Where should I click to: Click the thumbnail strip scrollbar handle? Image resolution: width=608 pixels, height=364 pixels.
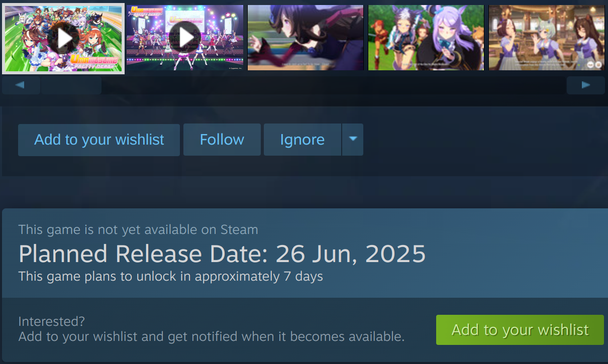(71, 85)
